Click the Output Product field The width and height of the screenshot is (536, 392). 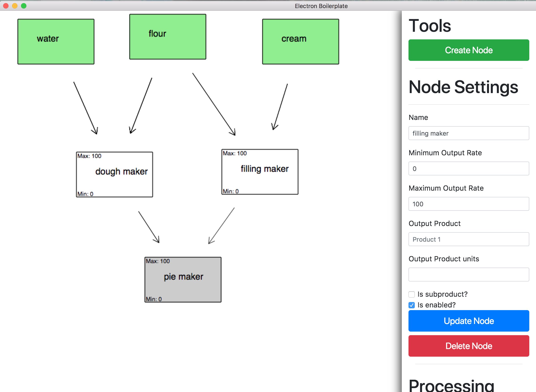click(x=469, y=239)
